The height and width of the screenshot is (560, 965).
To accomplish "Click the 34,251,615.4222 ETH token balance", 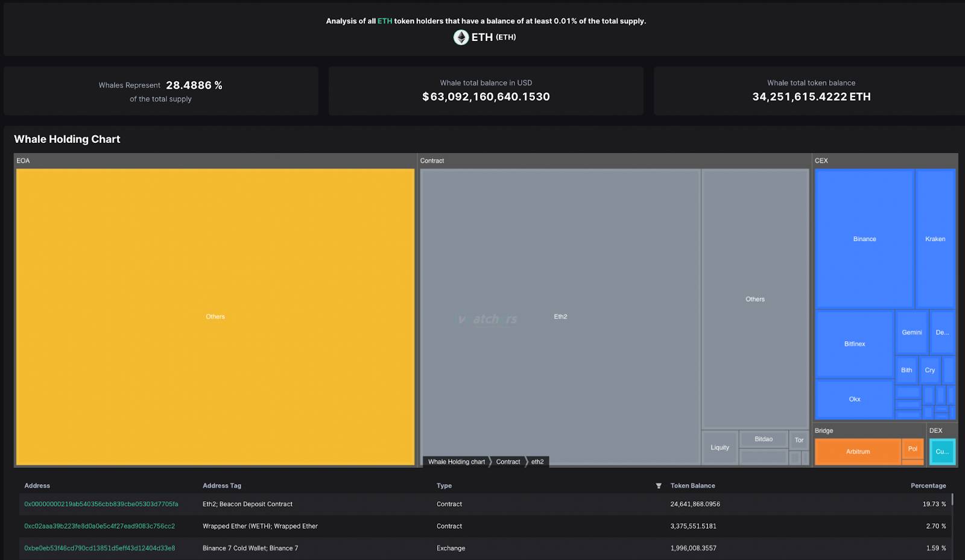I will (x=811, y=96).
